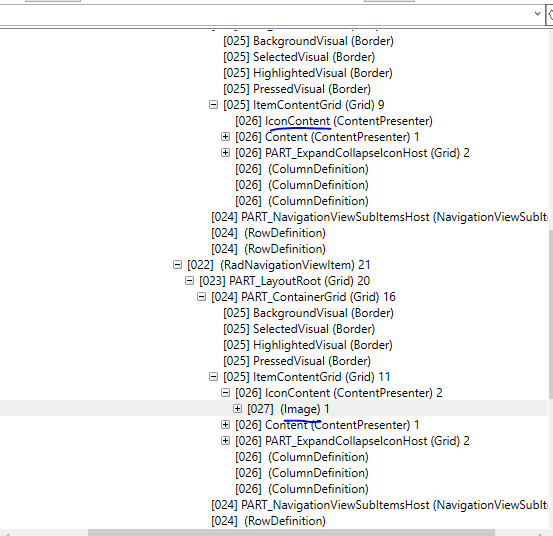This screenshot has width=553, height=536.
Task: Click the horizontal scrollbar thumb
Action: pos(291,532)
